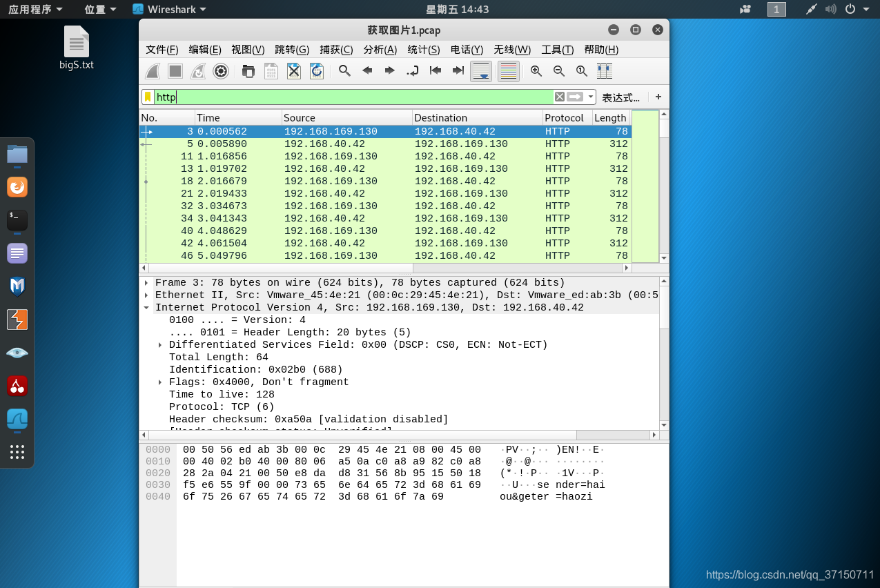Restart the current capture
The image size is (880, 588).
[x=198, y=71]
